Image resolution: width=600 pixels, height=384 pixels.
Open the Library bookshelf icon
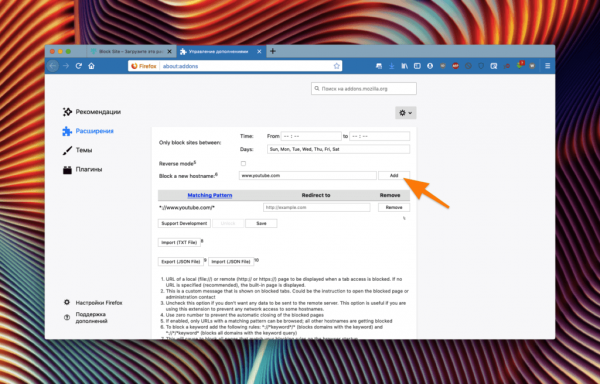(x=404, y=66)
